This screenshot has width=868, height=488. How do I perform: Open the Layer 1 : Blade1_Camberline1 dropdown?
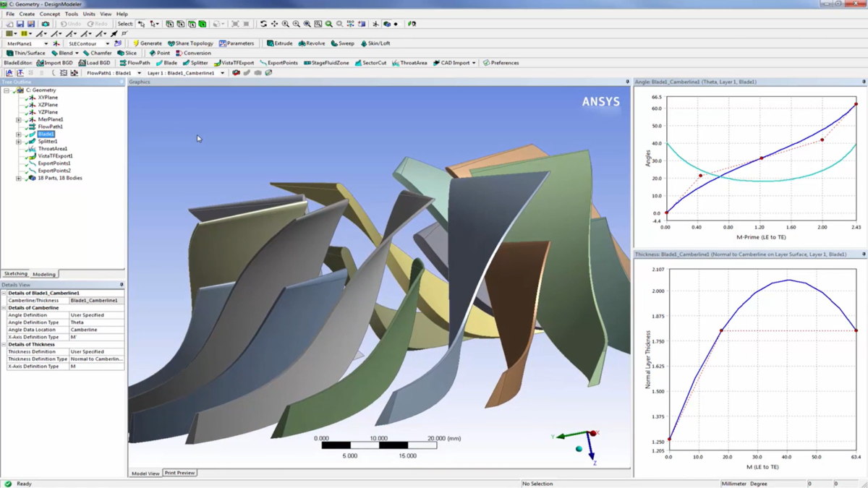coord(222,73)
